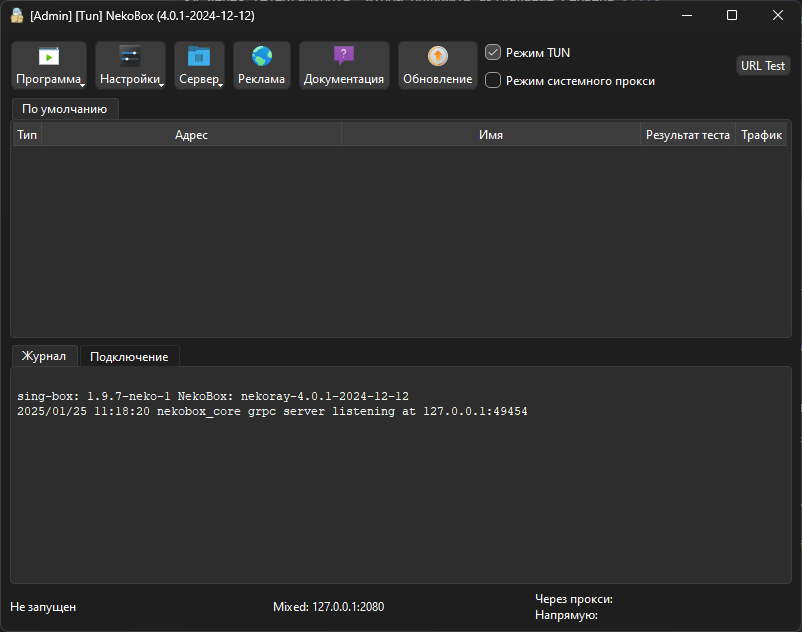Switch to the Подключение tab
The height and width of the screenshot is (632, 802).
pyautogui.click(x=129, y=357)
